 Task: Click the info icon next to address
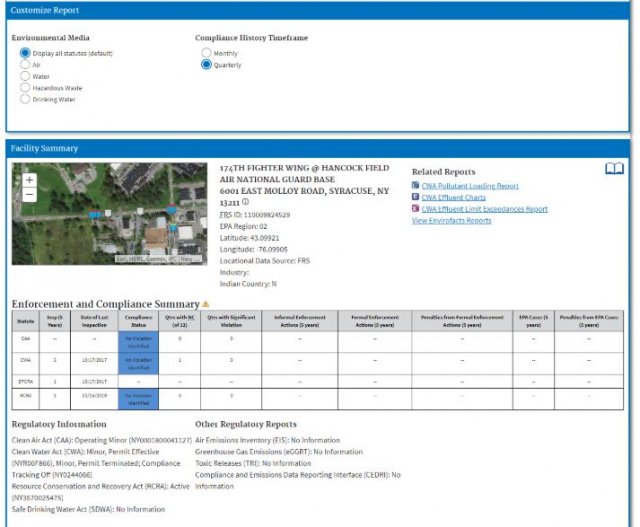tap(245, 202)
